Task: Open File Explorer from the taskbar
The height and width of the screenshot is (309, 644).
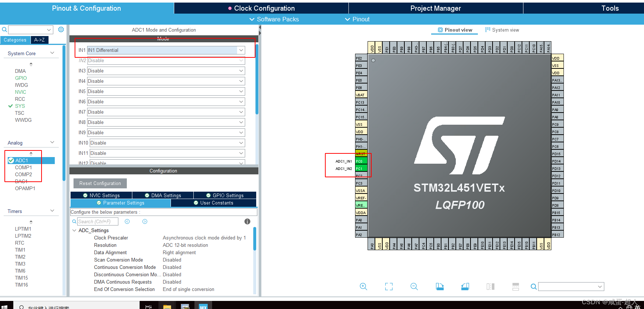Action: click(x=167, y=306)
